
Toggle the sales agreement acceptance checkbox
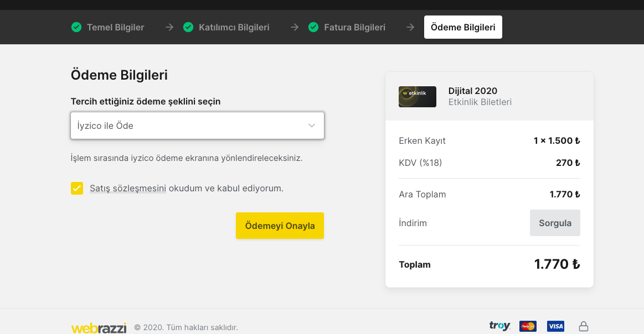pyautogui.click(x=77, y=189)
